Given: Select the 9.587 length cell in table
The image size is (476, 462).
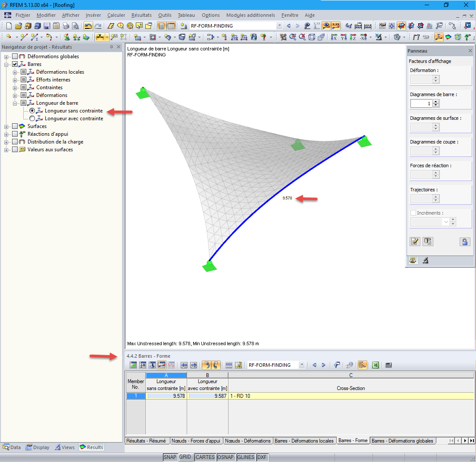Looking at the screenshot, I should tap(208, 396).
